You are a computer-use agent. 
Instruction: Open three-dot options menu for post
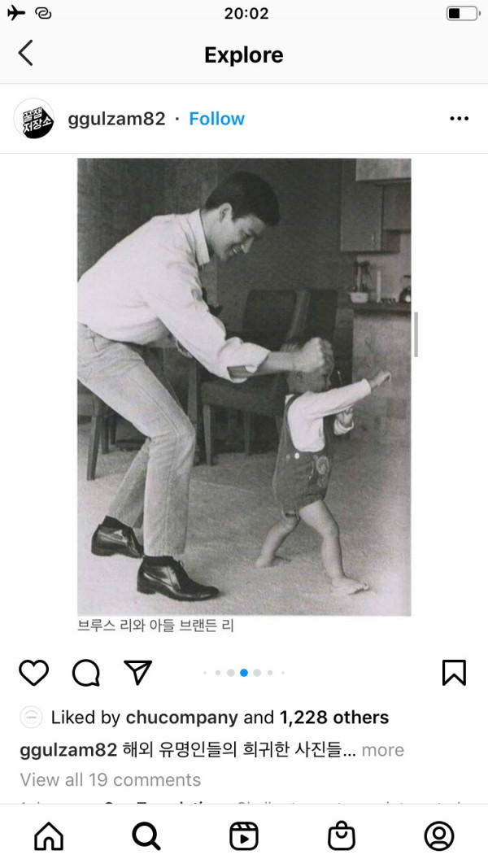point(460,119)
